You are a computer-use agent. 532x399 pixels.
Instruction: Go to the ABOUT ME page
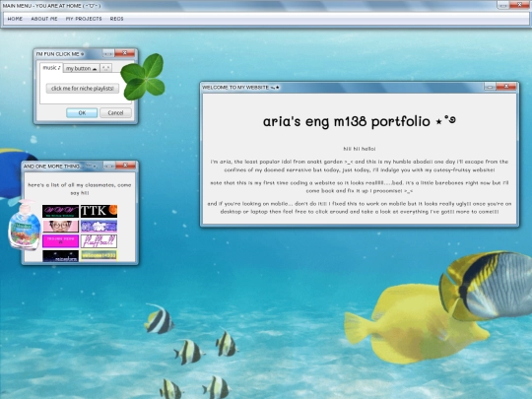pos(44,19)
